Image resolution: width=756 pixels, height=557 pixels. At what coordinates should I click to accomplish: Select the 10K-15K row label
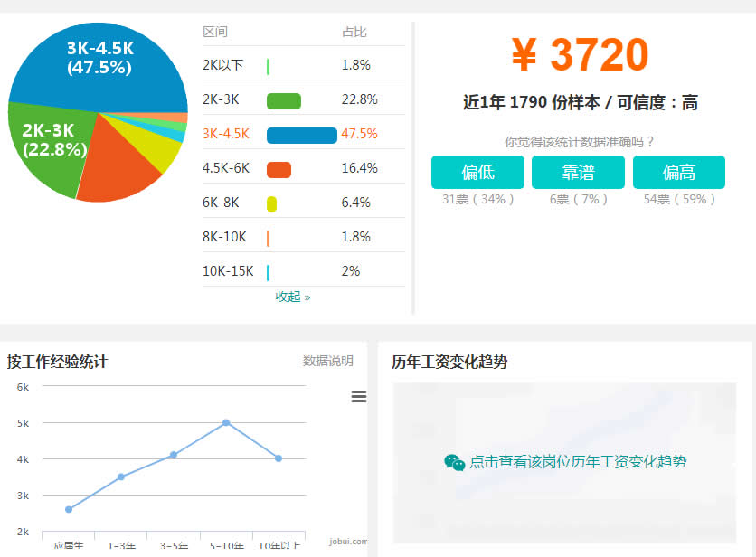(x=228, y=271)
